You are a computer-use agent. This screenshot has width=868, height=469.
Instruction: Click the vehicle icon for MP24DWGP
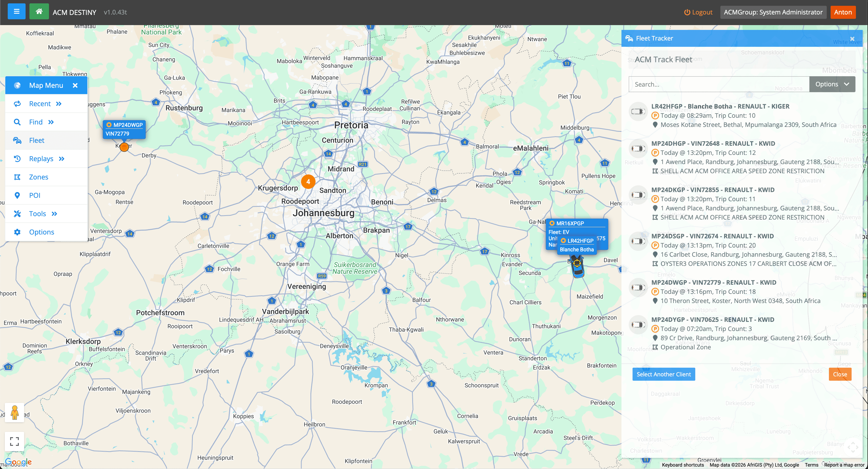click(x=638, y=287)
